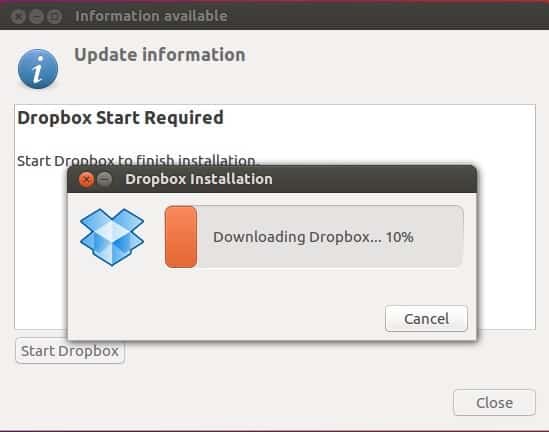Click gray close button of Information available window

coord(18,16)
